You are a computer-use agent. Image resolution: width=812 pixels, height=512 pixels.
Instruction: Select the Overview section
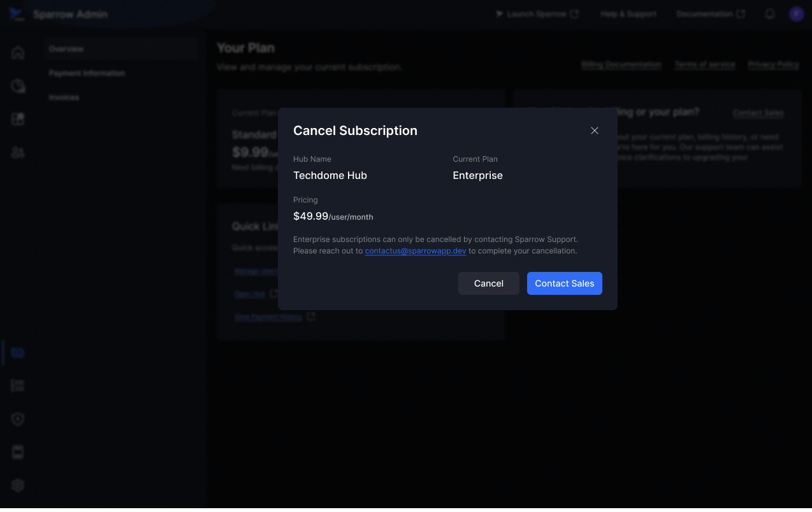tap(66, 49)
